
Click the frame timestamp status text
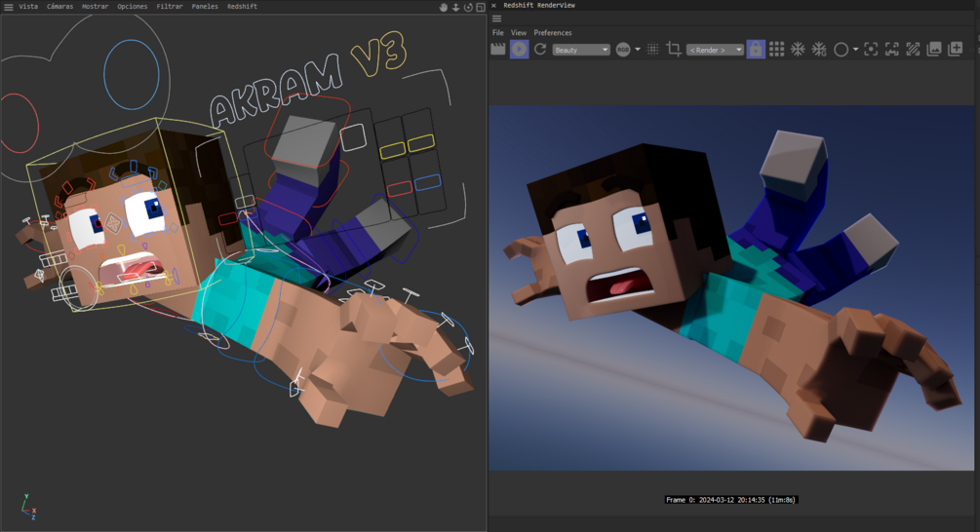tap(730, 500)
